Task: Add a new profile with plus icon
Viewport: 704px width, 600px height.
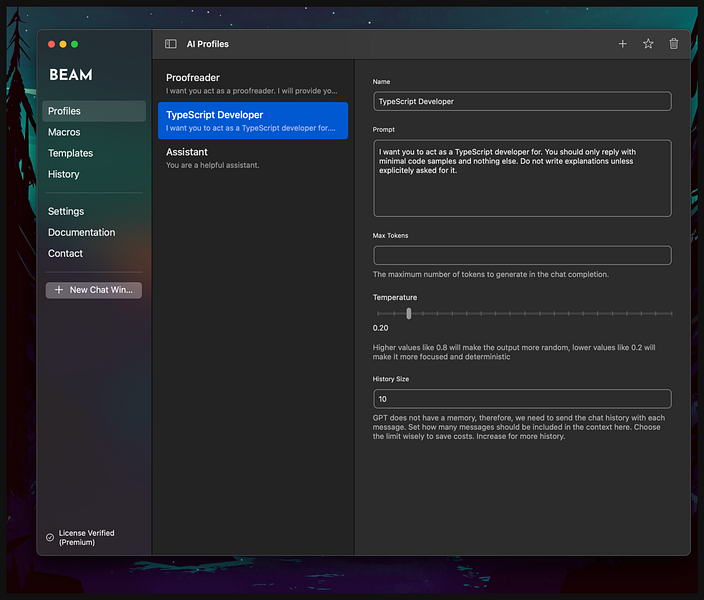Action: click(x=623, y=44)
